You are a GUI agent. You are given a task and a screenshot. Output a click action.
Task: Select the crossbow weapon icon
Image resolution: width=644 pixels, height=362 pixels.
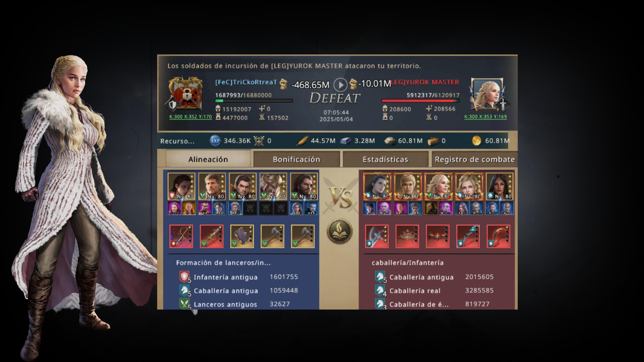click(x=181, y=236)
